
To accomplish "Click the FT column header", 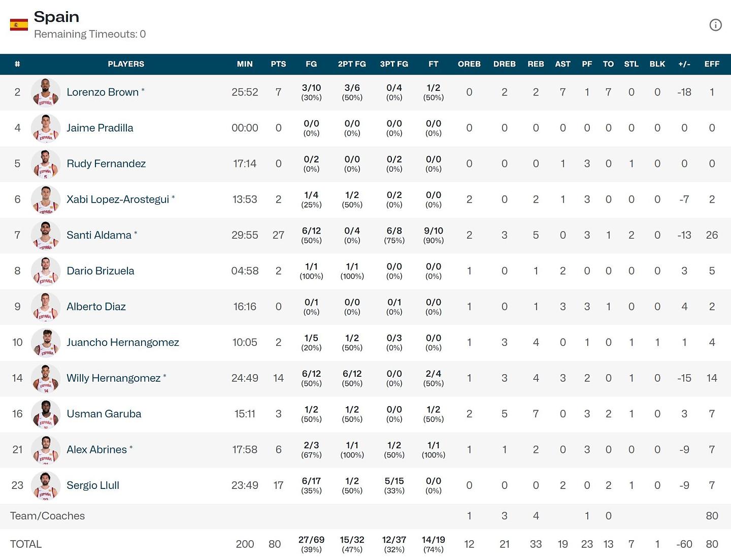I will [x=433, y=64].
